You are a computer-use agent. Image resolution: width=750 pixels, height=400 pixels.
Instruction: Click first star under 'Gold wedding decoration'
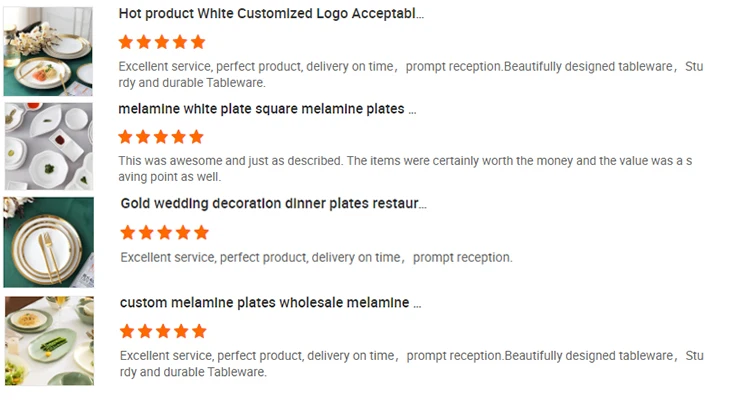pos(128,232)
